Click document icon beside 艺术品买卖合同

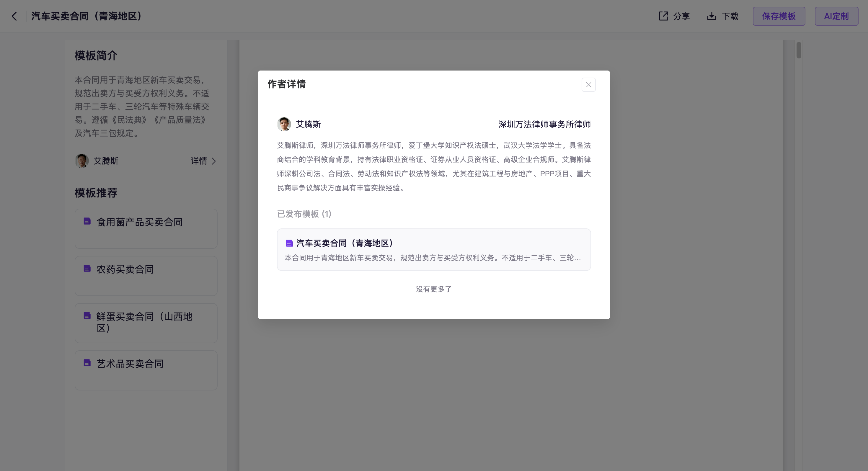(x=87, y=363)
